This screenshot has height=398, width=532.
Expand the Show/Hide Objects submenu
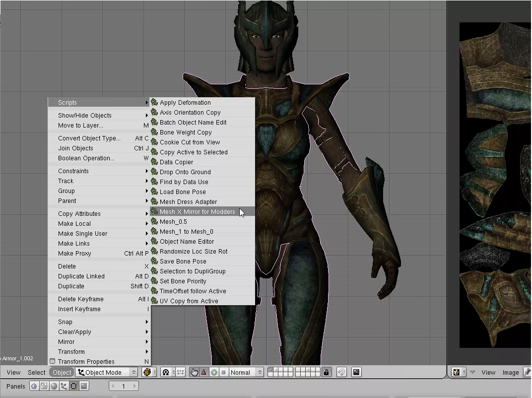(x=99, y=115)
